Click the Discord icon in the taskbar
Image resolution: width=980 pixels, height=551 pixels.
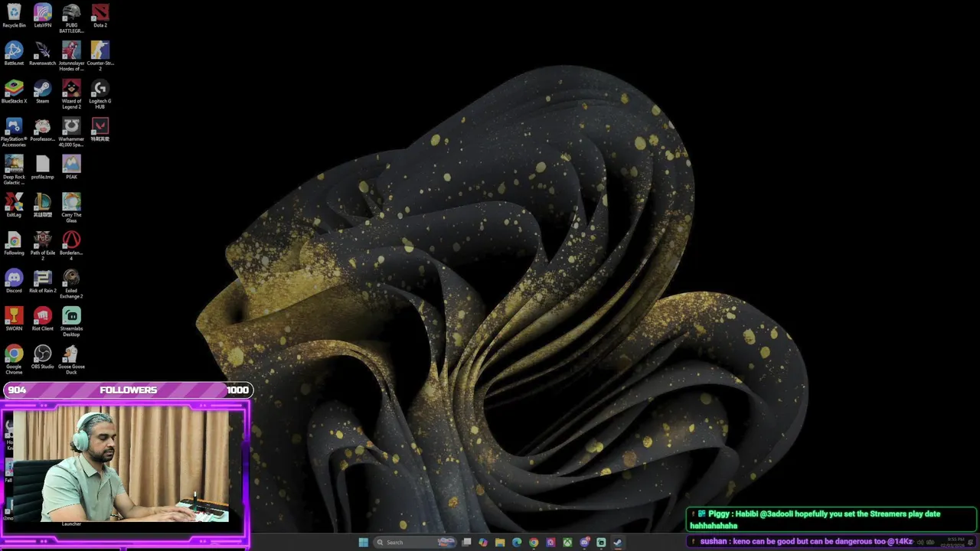point(584,543)
